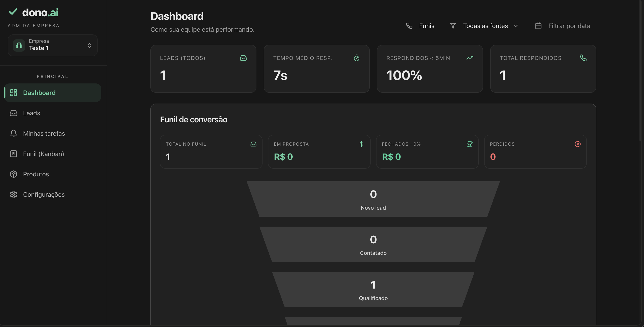Open the Filtrar por data date picker

tap(563, 26)
